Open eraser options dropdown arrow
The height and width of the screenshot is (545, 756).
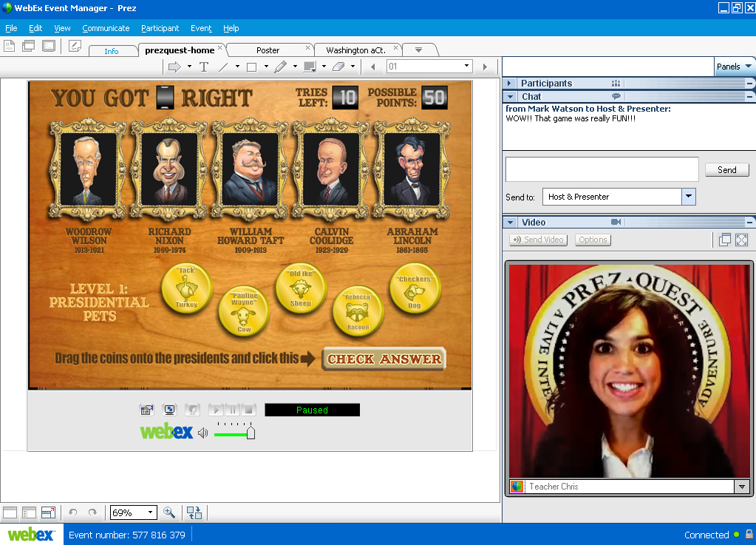tap(353, 67)
